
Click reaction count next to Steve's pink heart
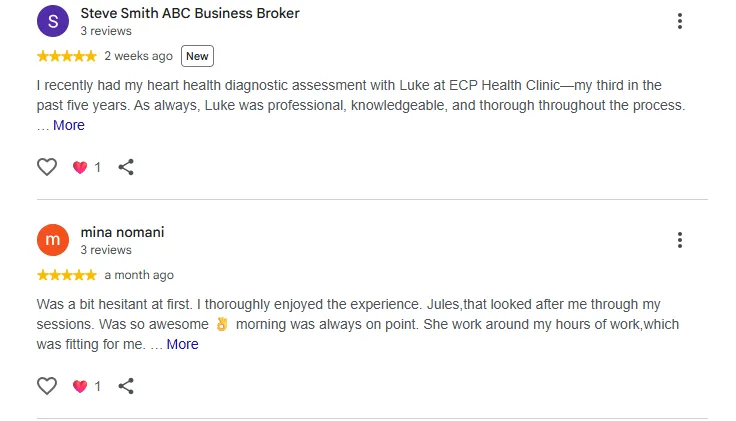98,167
